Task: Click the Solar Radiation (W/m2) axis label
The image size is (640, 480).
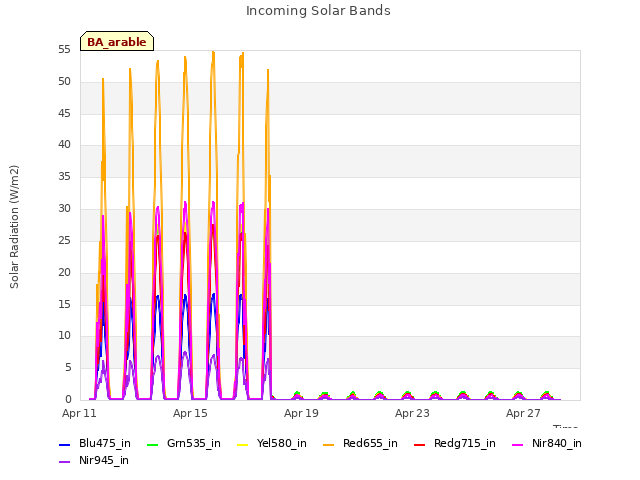Action: coord(14,227)
